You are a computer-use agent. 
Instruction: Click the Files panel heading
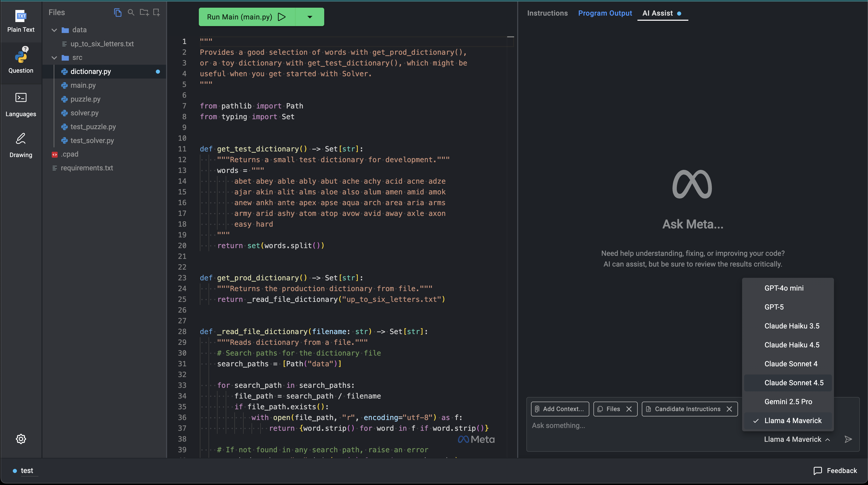coord(57,13)
